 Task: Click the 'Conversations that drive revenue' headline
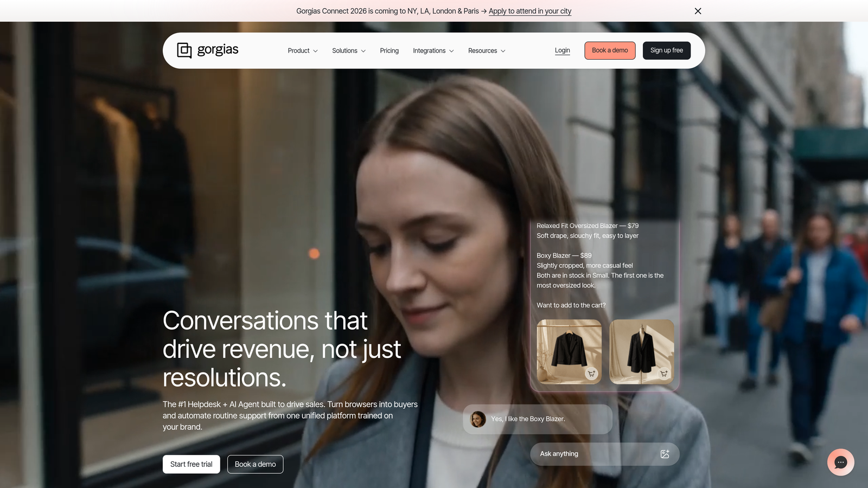tap(282, 349)
